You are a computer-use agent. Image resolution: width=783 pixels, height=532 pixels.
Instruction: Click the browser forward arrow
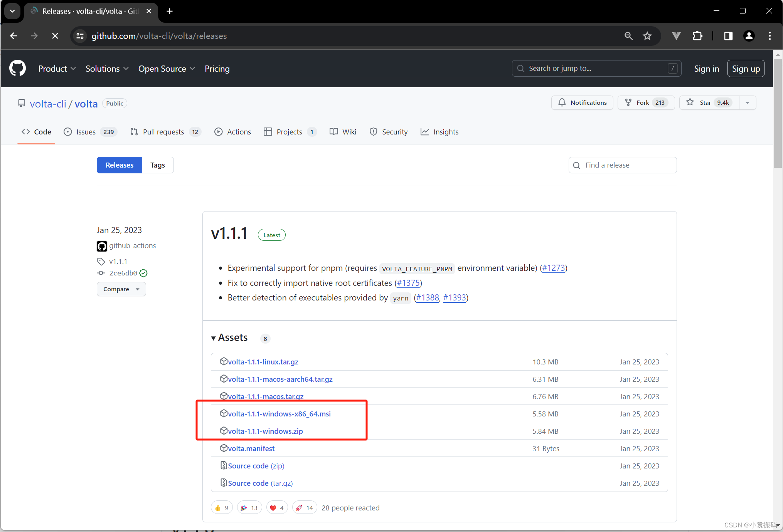pos(34,36)
